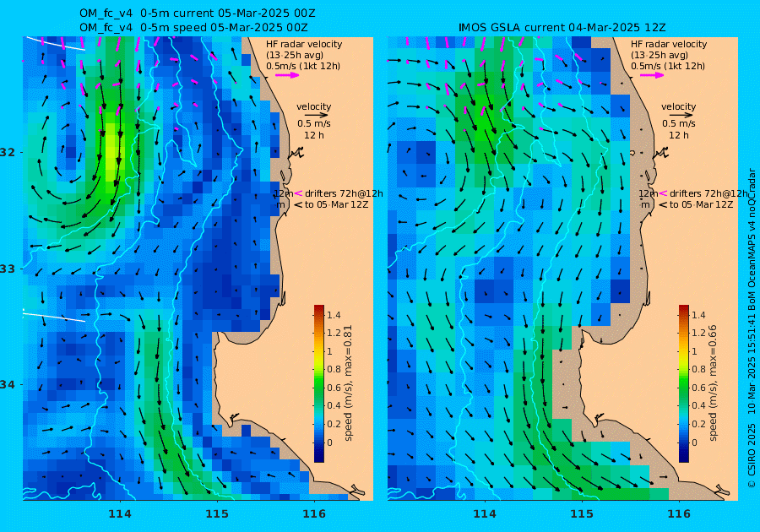Click the magenta HF radar legend arrow, right map

coord(653,75)
